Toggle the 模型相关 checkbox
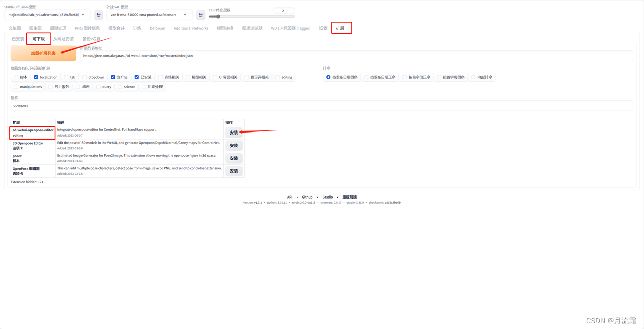Viewport: 644px width, 329px height. [x=188, y=77]
